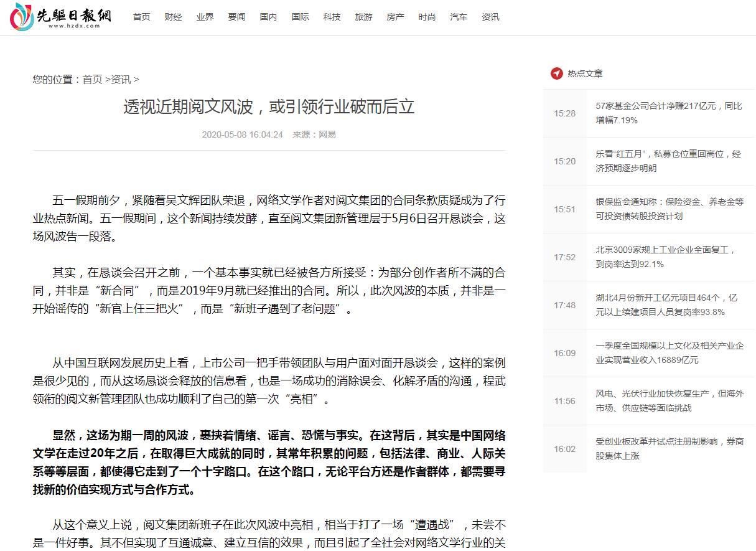Open the 财经 nav menu item
The width and height of the screenshot is (756, 551).
(173, 17)
